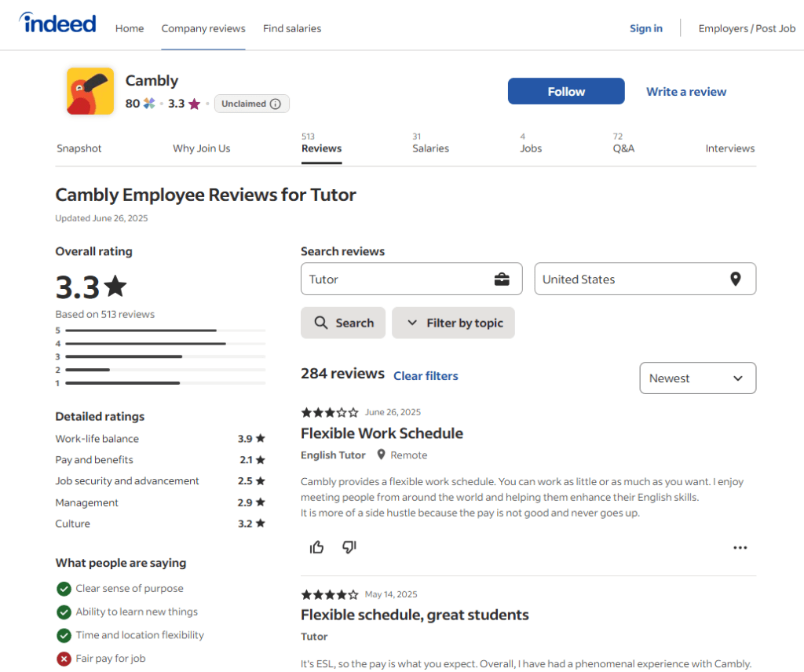The height and width of the screenshot is (672, 804).
Task: Click the briefcase icon in job title field
Action: coord(502,279)
